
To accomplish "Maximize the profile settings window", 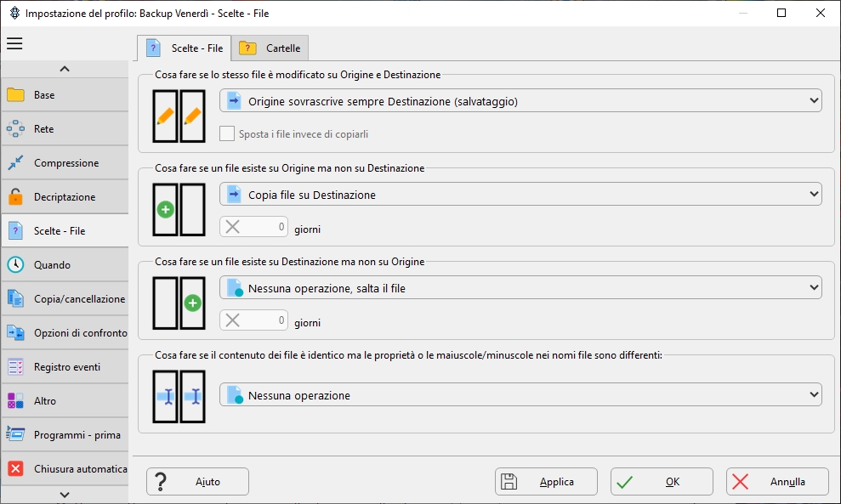I will 781,13.
